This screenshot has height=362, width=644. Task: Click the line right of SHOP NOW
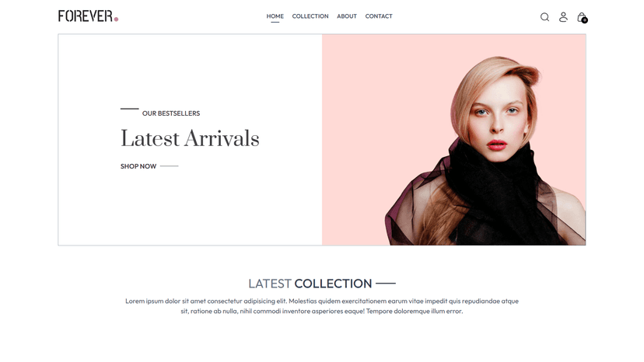click(169, 166)
